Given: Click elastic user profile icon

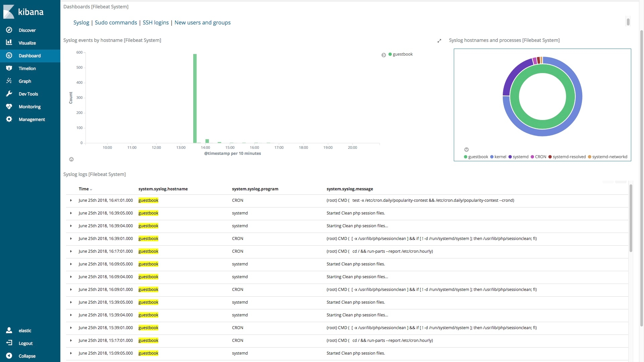Looking at the screenshot, I should (9, 330).
